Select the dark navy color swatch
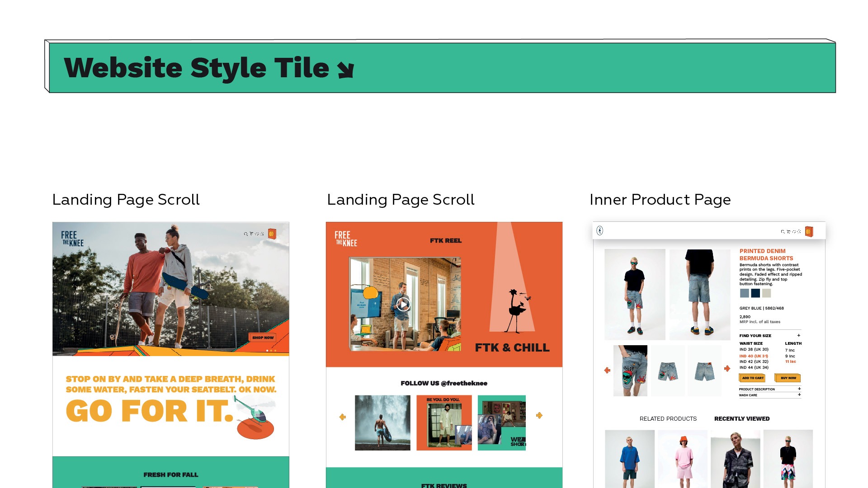 (x=755, y=293)
